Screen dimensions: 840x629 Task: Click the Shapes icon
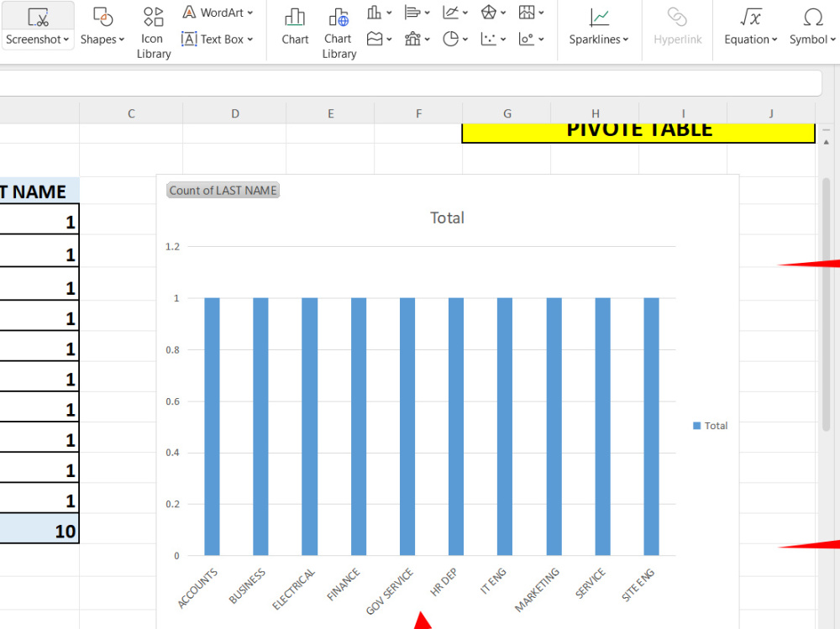[x=102, y=17]
